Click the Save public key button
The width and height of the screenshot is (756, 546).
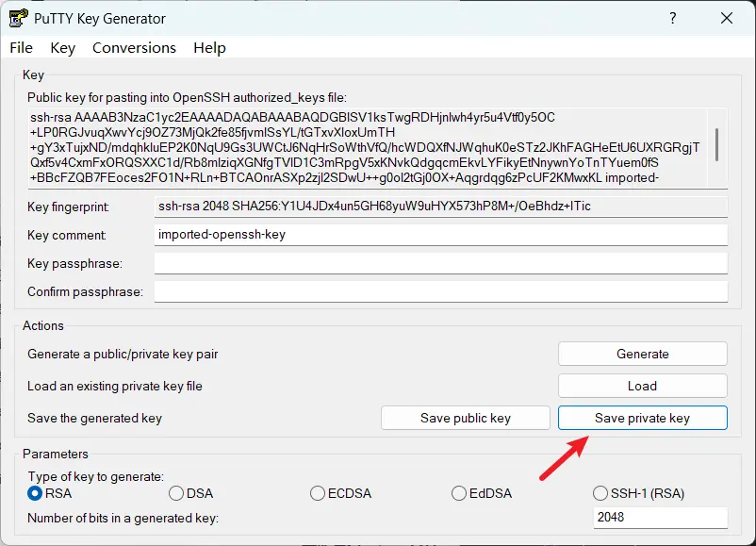pyautogui.click(x=465, y=418)
